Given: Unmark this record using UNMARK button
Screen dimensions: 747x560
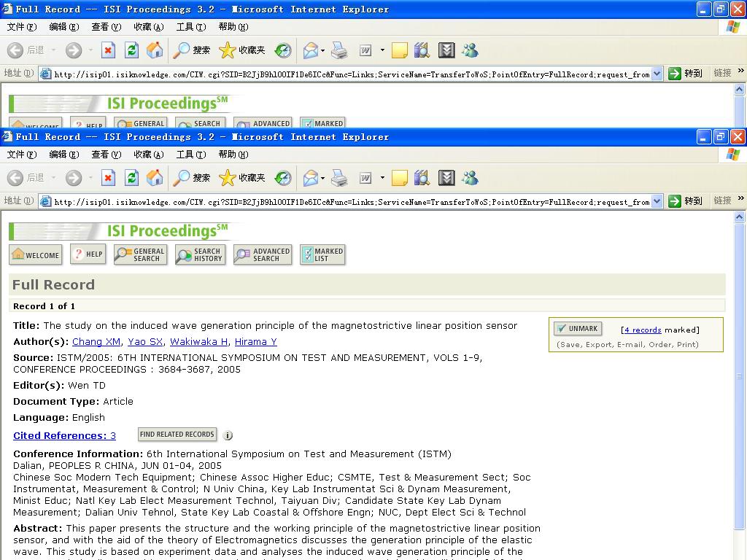Looking at the screenshot, I should (x=577, y=329).
